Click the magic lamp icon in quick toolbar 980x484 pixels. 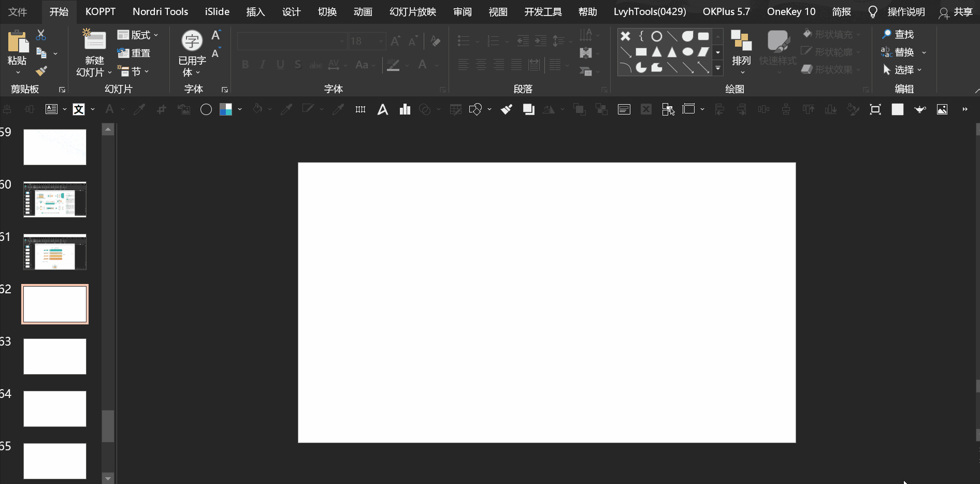(920, 109)
